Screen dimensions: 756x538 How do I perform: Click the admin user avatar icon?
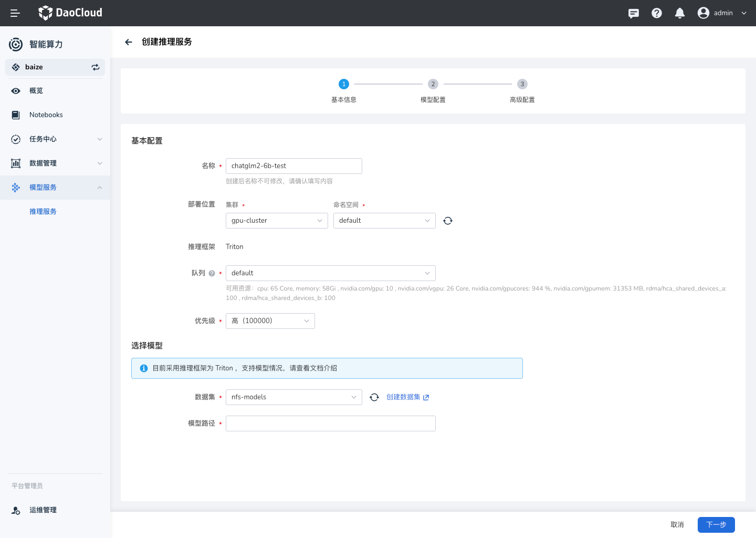(x=703, y=13)
